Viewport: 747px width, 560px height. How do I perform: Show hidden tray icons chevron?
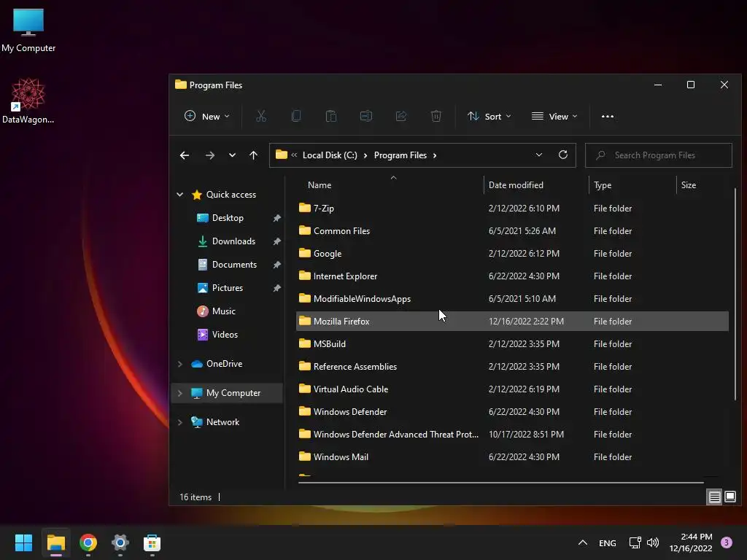(x=583, y=542)
